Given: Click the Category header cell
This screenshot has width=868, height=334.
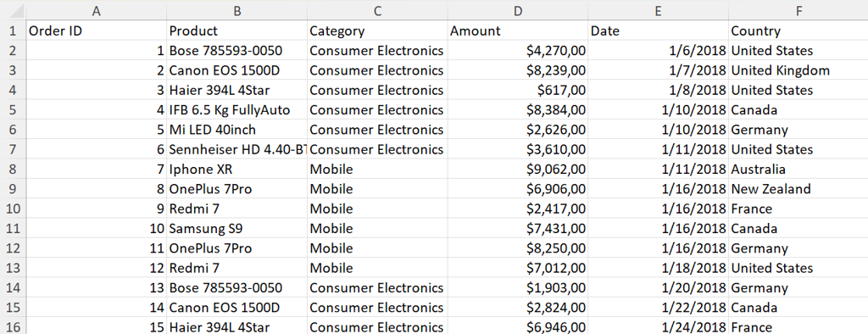Looking at the screenshot, I should pos(377,31).
